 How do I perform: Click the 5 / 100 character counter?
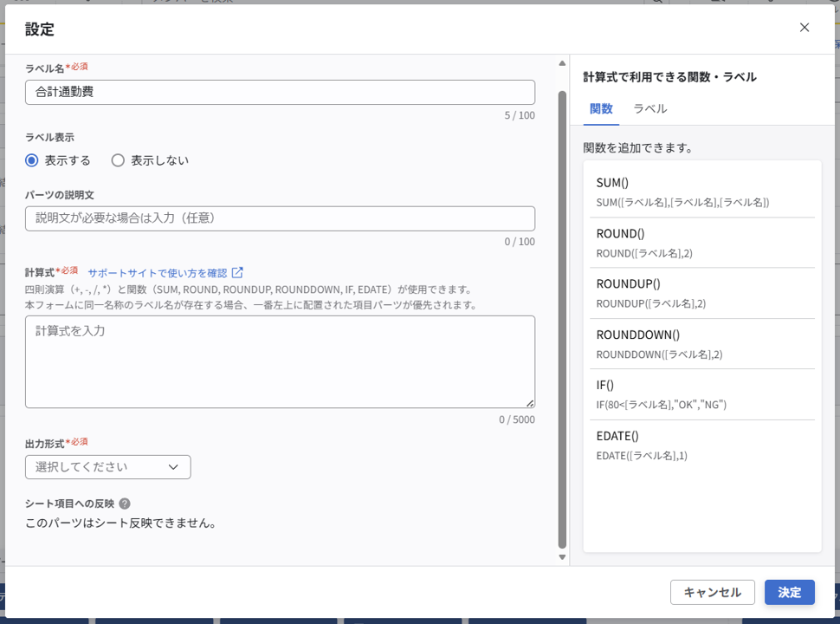pos(520,115)
